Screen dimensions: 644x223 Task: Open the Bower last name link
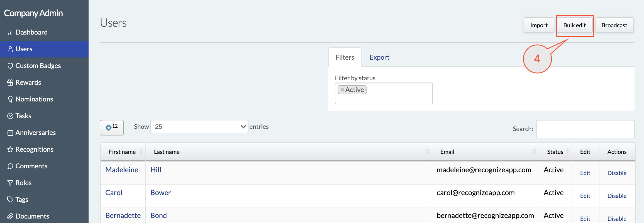click(160, 193)
